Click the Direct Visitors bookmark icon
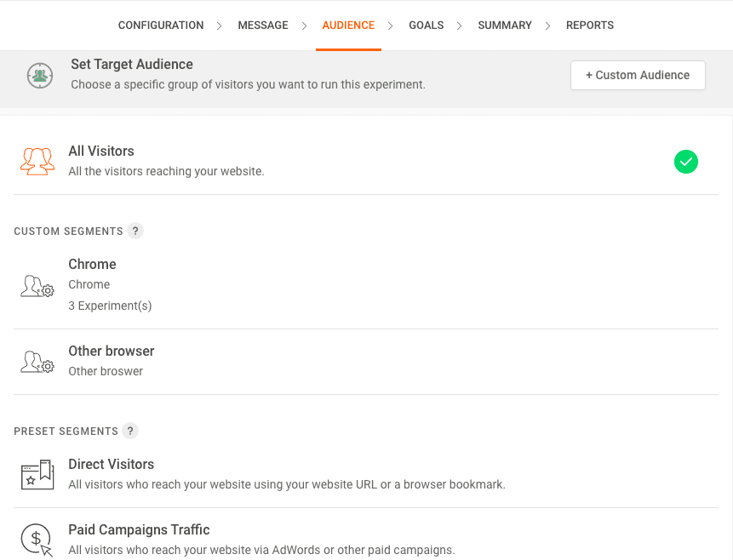The height and width of the screenshot is (560, 733). coord(37,475)
